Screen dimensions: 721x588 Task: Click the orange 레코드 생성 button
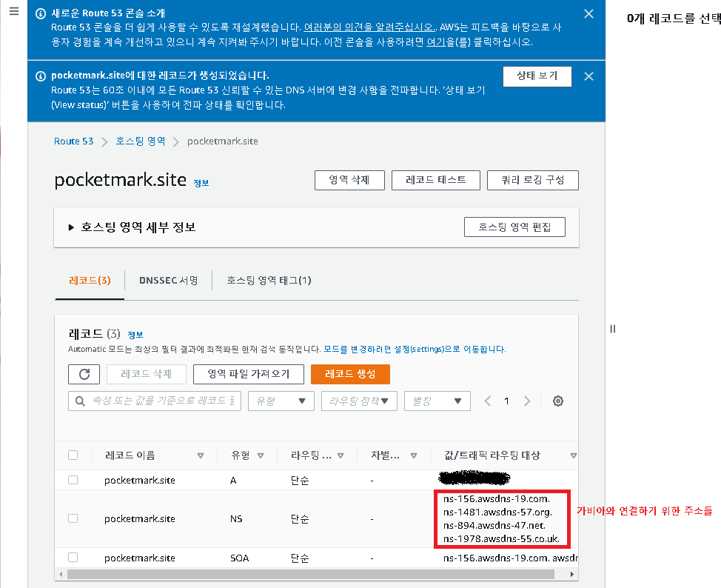point(350,374)
